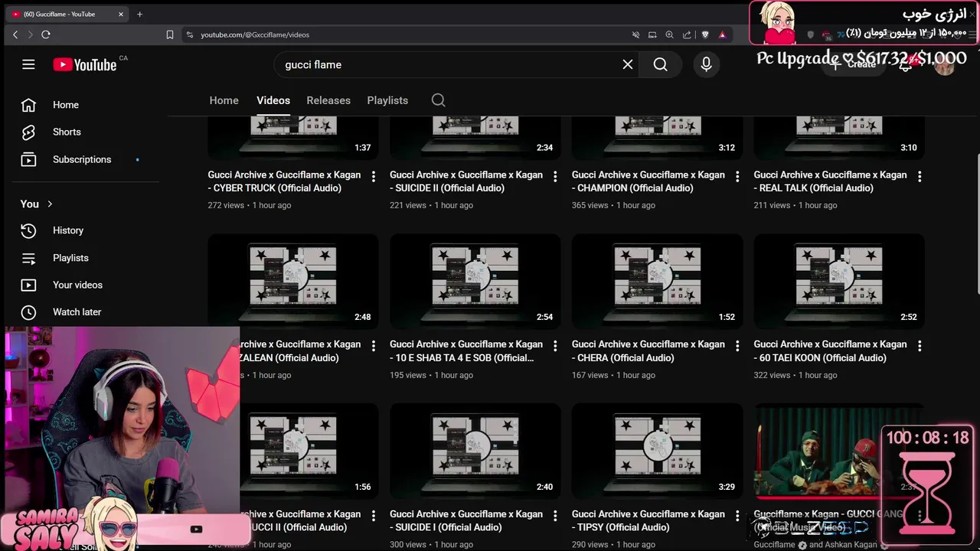Open TIPSY (Official Audio) title link
980x551 pixels.
pos(648,520)
